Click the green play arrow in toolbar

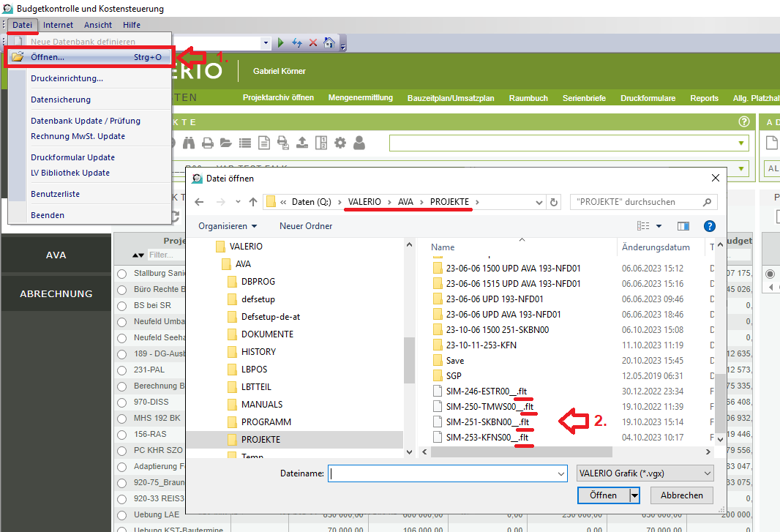pyautogui.click(x=280, y=43)
